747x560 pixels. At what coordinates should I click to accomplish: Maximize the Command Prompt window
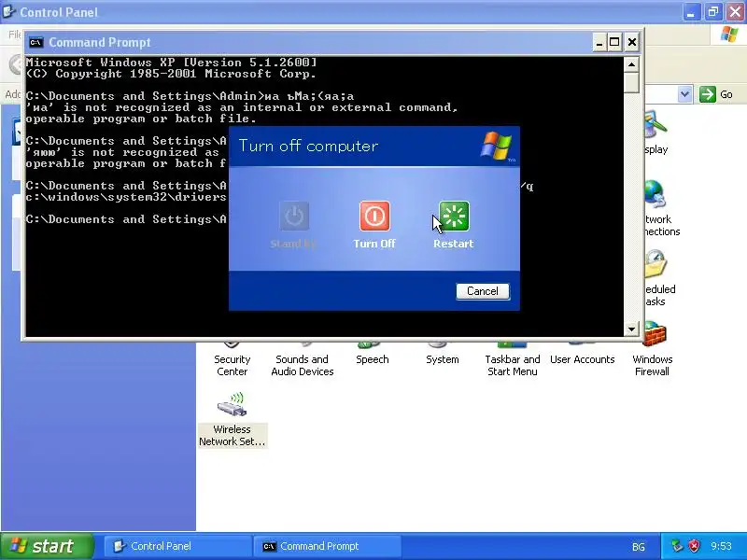(x=614, y=42)
